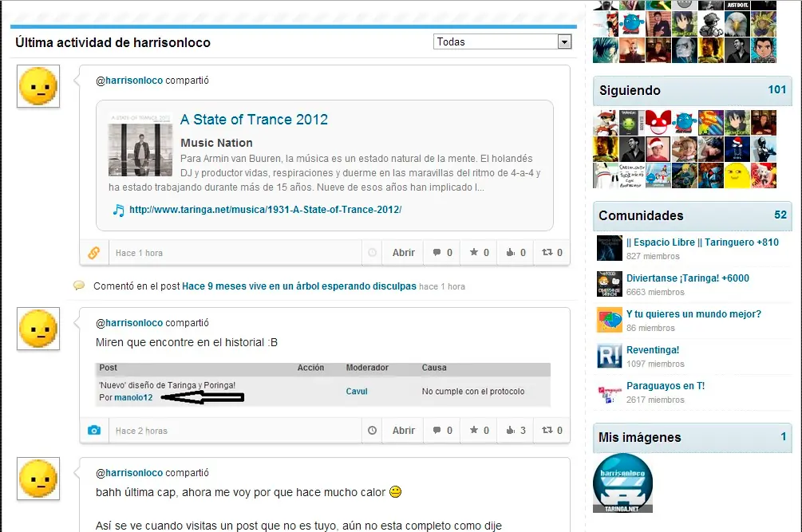The width and height of the screenshot is (802, 532).
Task: Click @harrisonloco on the Miren que encontre post
Action: pos(129,323)
